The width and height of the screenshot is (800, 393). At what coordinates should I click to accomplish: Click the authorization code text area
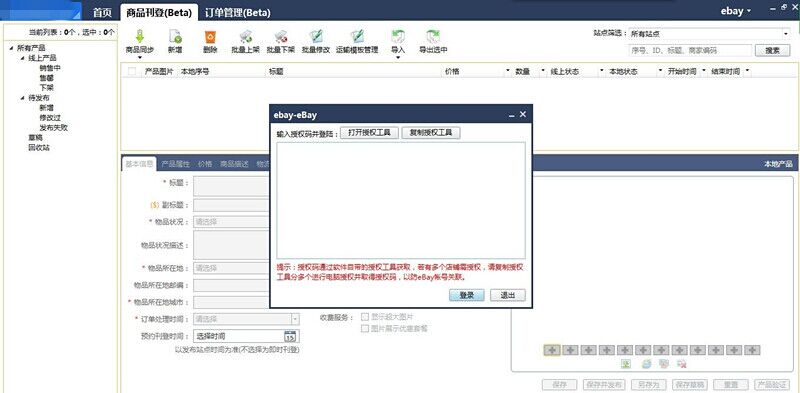pyautogui.click(x=401, y=201)
